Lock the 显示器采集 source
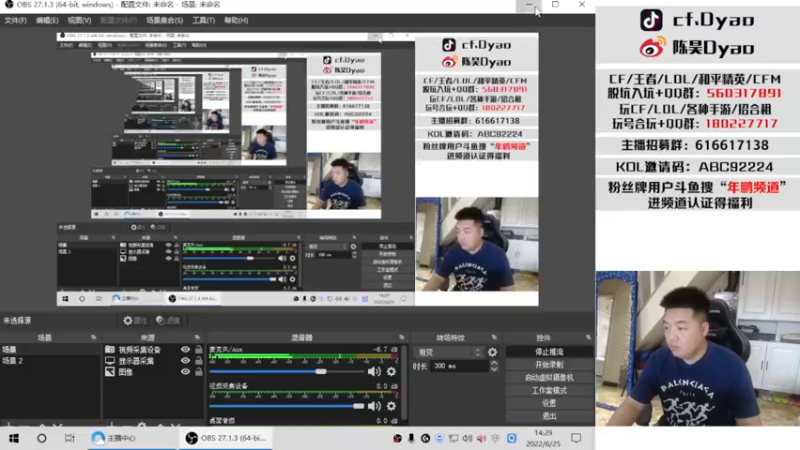 (198, 361)
